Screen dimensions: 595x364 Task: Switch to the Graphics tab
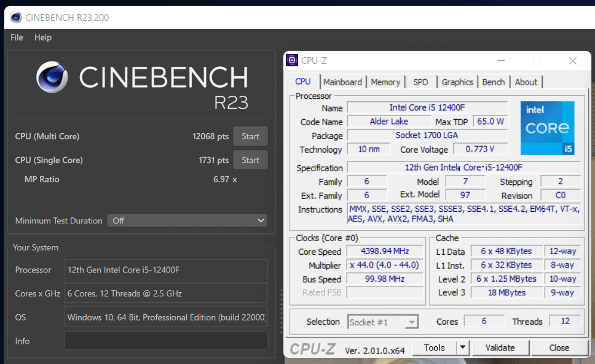click(x=457, y=82)
